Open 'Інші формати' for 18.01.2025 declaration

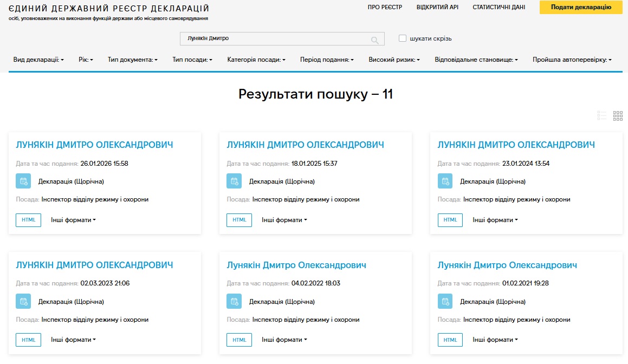(x=284, y=220)
